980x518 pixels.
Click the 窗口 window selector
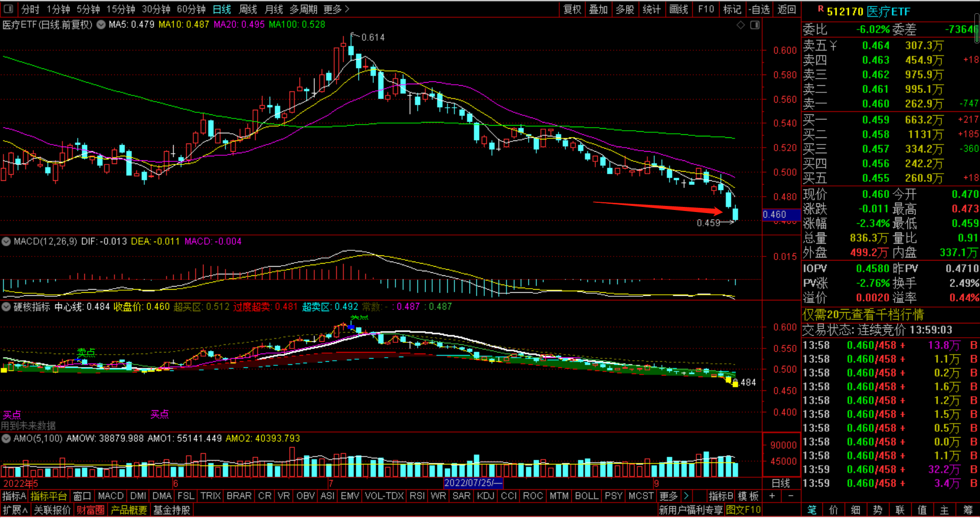[82, 496]
